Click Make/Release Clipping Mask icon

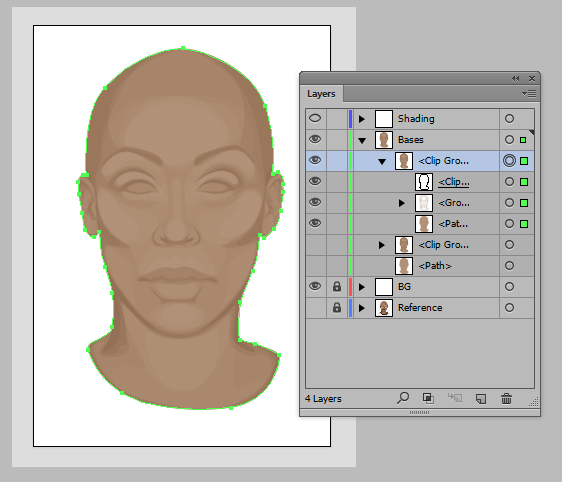click(428, 398)
